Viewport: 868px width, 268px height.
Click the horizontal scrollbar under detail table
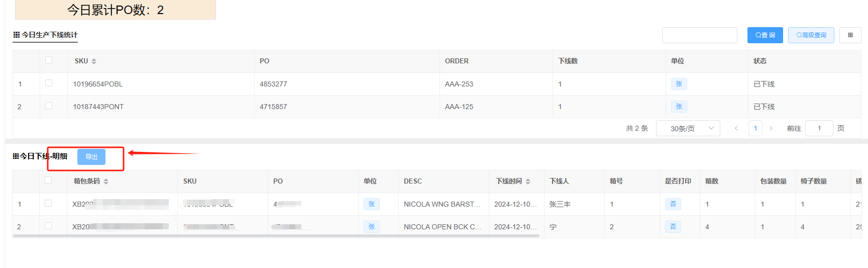(276, 235)
